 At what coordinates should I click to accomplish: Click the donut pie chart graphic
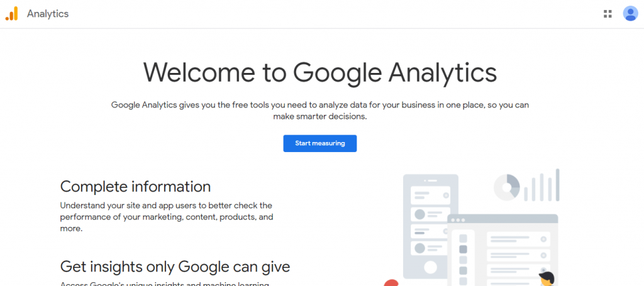[x=507, y=186]
